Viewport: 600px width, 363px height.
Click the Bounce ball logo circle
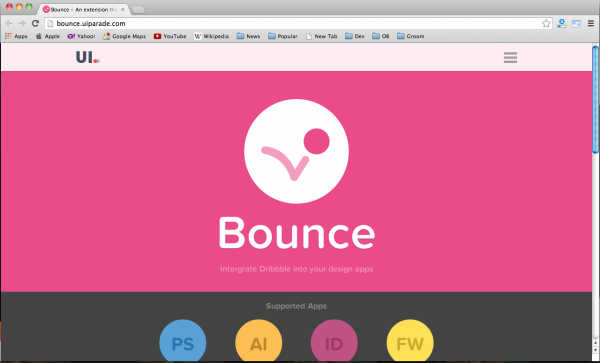pos(296,151)
